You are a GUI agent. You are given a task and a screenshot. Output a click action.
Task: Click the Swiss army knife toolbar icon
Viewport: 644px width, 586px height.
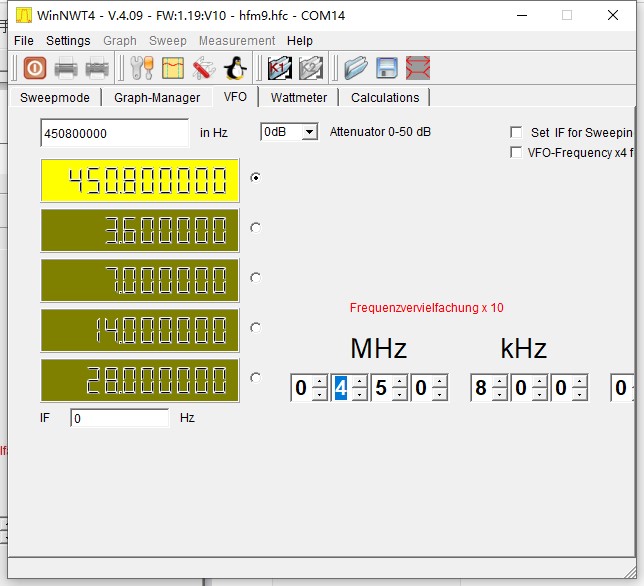click(x=204, y=68)
